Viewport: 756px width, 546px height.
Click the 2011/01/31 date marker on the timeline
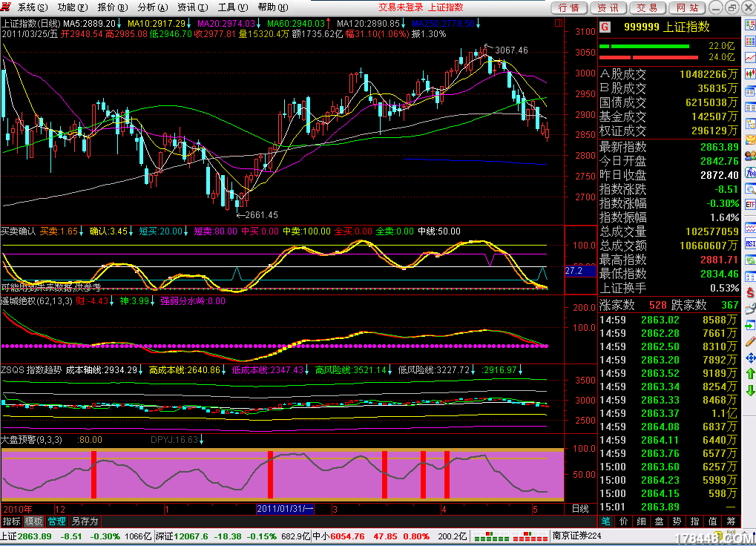click(286, 509)
